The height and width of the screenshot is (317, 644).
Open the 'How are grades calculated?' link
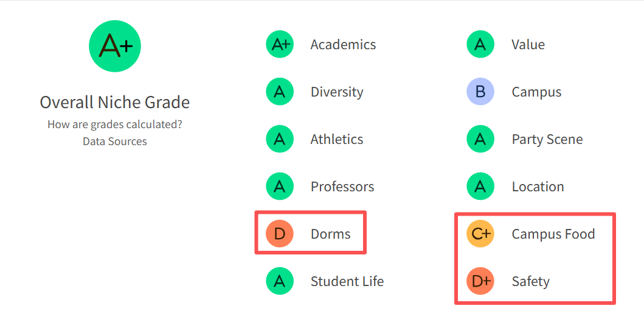coord(115,124)
